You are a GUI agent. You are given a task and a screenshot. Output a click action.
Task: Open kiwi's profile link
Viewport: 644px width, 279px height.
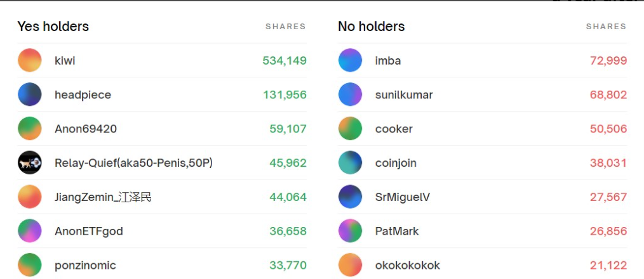[x=65, y=61]
